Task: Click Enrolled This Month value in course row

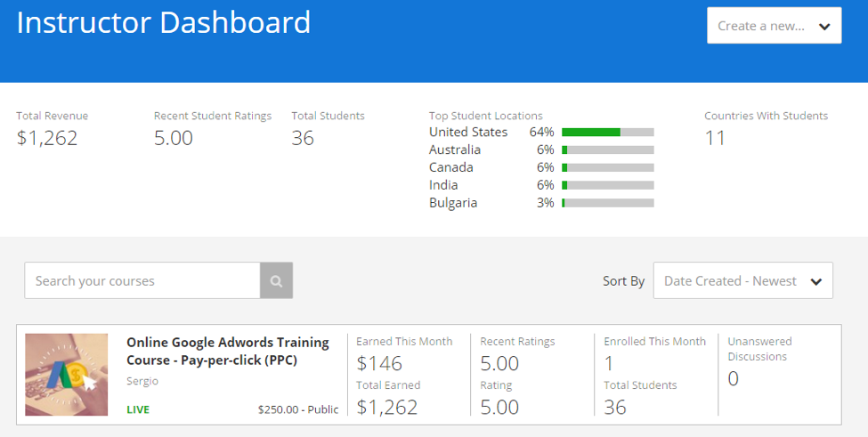Action: (609, 363)
